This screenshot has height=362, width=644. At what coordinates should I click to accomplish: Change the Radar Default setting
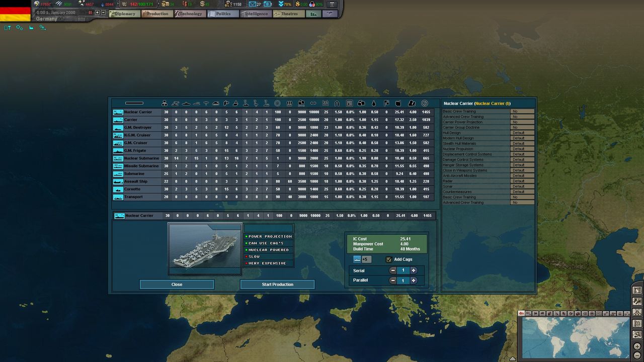pos(522,181)
